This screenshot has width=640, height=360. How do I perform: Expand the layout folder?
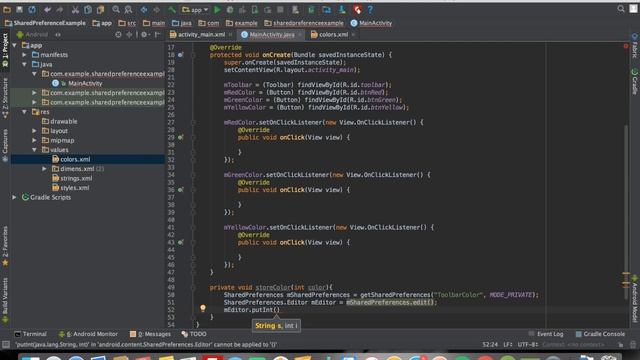[34, 131]
